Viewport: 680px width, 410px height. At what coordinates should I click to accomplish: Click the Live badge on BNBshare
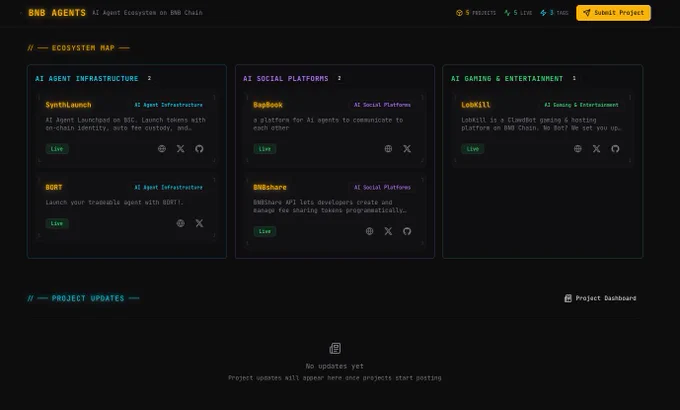point(265,231)
